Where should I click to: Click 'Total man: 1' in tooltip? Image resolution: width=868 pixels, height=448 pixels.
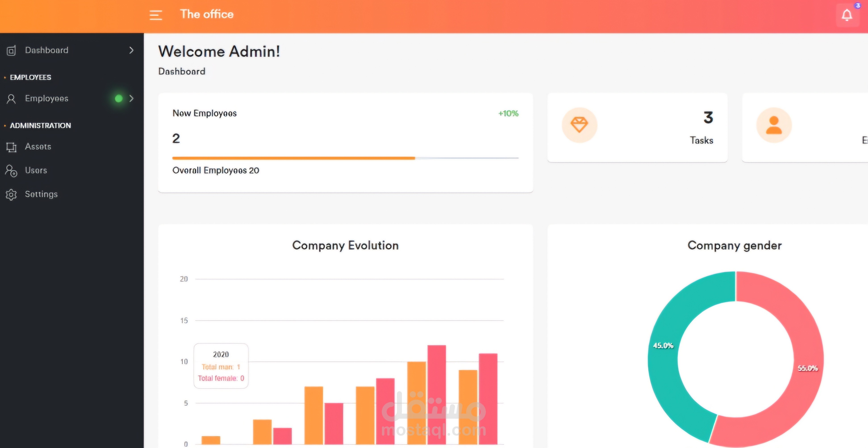[221, 367]
